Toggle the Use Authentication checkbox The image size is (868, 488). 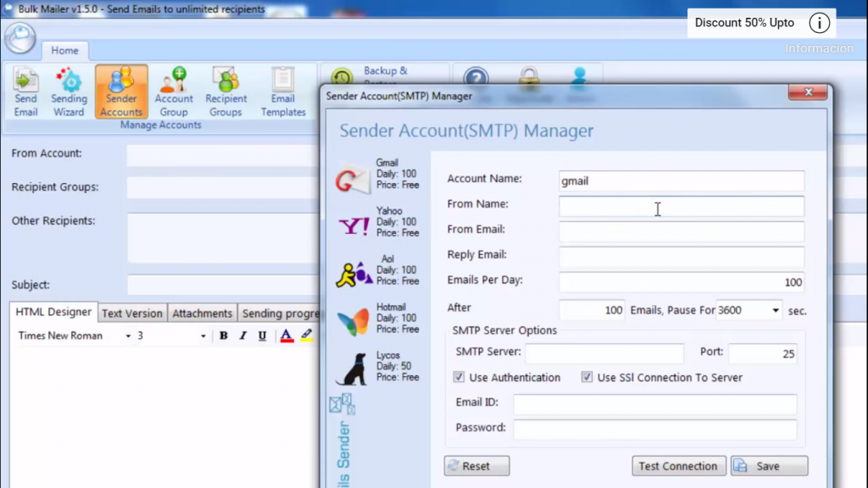pyautogui.click(x=459, y=378)
